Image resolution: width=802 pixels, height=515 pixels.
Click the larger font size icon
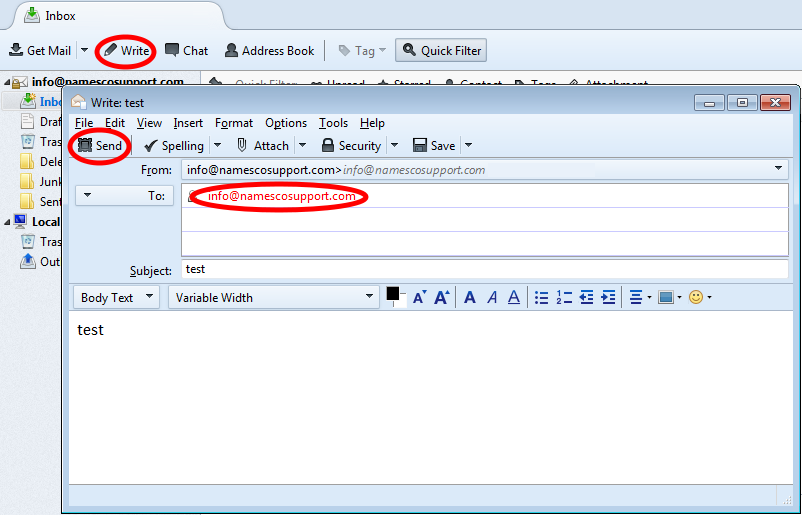441,297
